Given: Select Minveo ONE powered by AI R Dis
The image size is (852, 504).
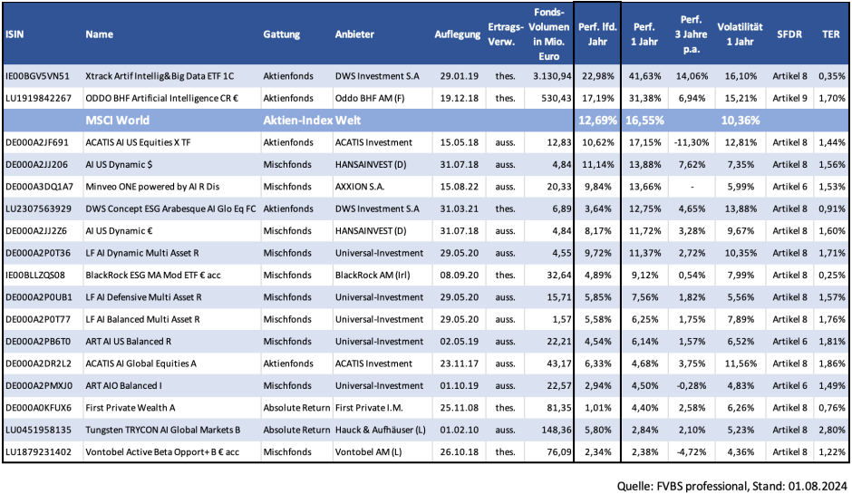Looking at the screenshot, I should pyautogui.click(x=149, y=187).
